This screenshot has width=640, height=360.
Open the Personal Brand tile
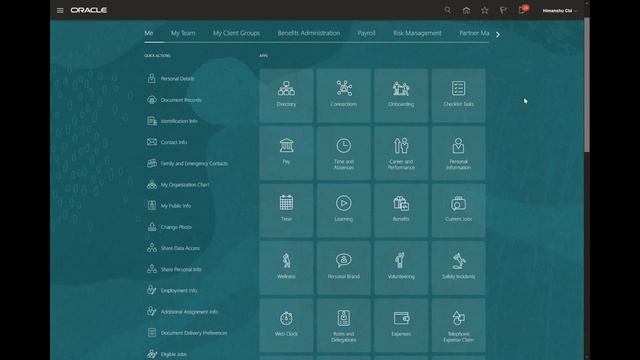tap(344, 268)
